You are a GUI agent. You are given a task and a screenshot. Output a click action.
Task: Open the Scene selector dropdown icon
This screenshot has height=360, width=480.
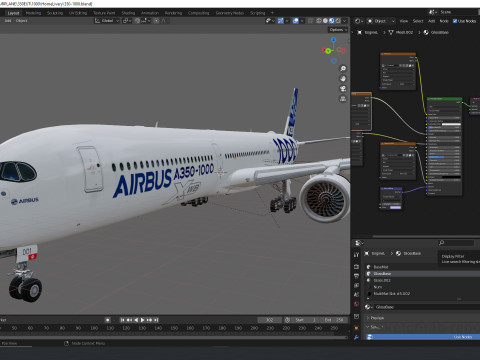pos(433,12)
